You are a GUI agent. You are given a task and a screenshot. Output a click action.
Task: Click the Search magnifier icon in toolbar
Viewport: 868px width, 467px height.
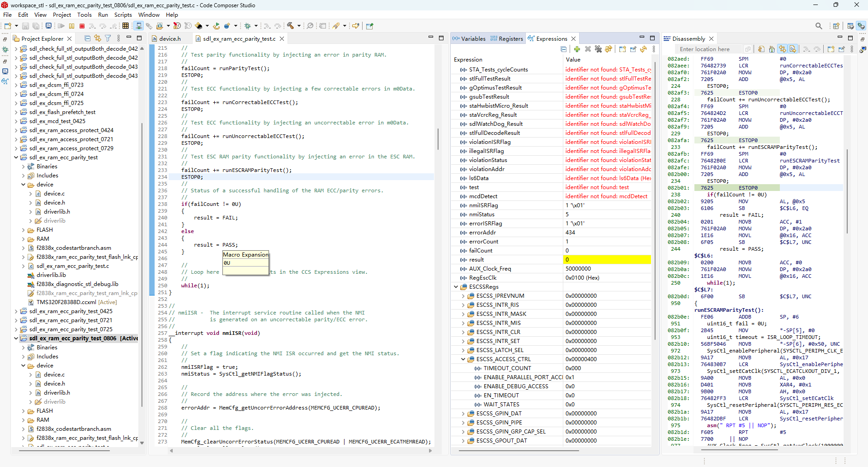tap(310, 26)
